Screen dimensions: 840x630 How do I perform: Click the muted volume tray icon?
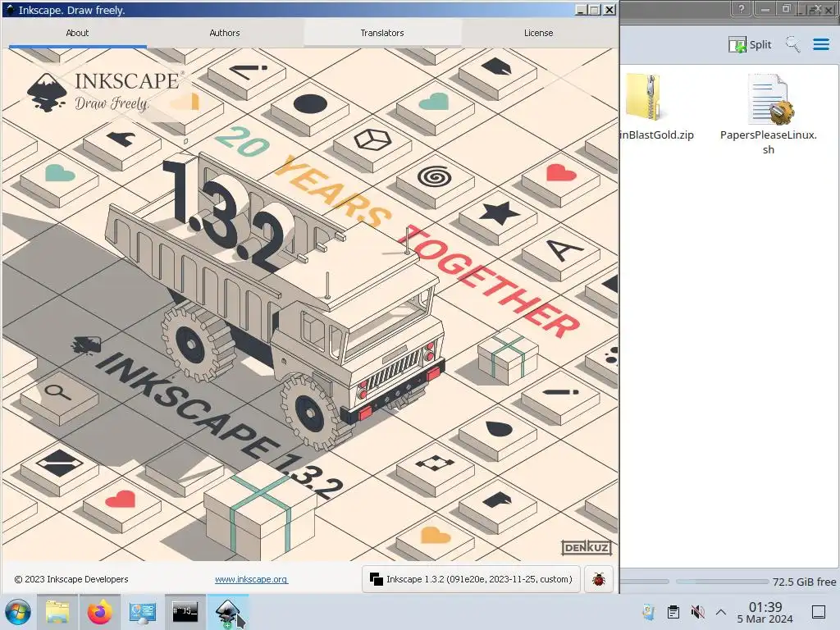[697, 612]
